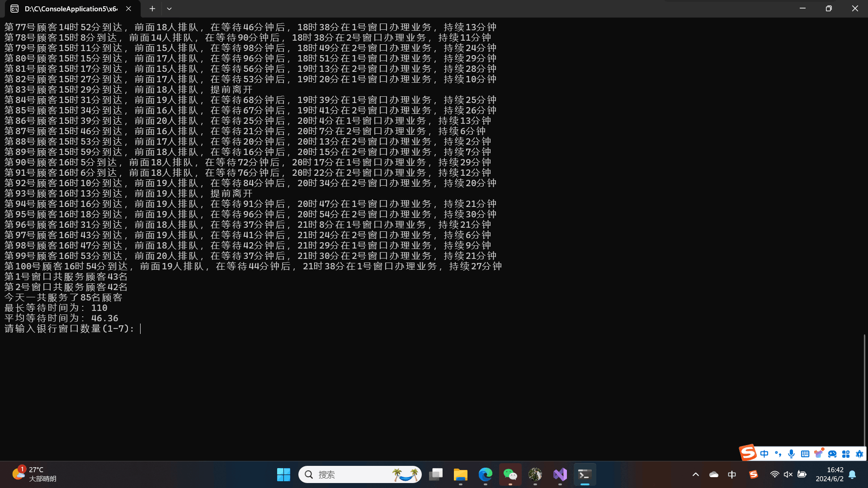Check battery status in the system tray
This screenshot has height=488, width=868.
(802, 474)
